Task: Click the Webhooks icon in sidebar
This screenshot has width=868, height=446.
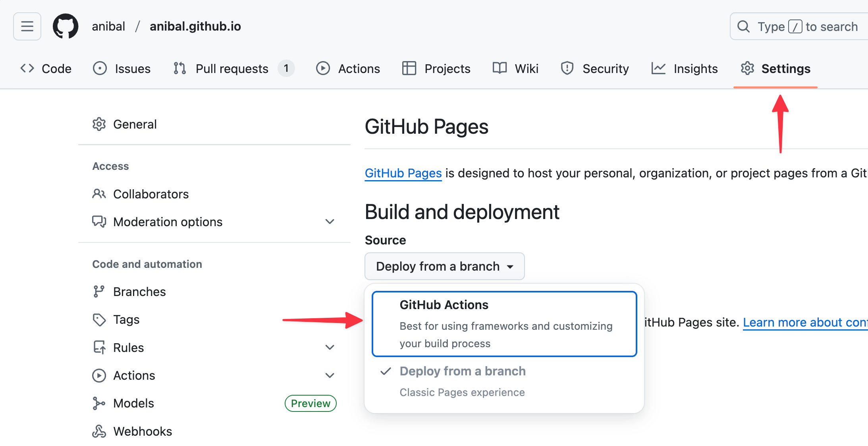Action: tap(99, 431)
